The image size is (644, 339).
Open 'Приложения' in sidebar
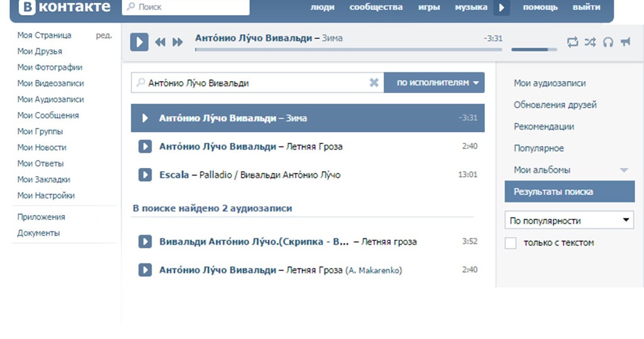41,217
